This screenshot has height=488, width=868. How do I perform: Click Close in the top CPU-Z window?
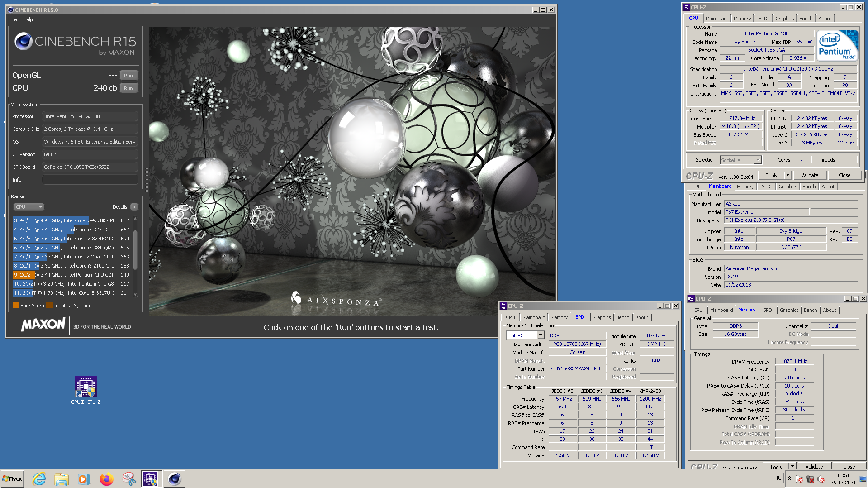(x=844, y=175)
